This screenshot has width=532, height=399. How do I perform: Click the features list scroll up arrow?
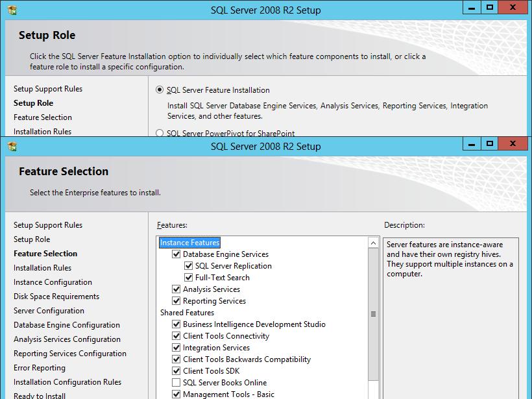pos(373,243)
